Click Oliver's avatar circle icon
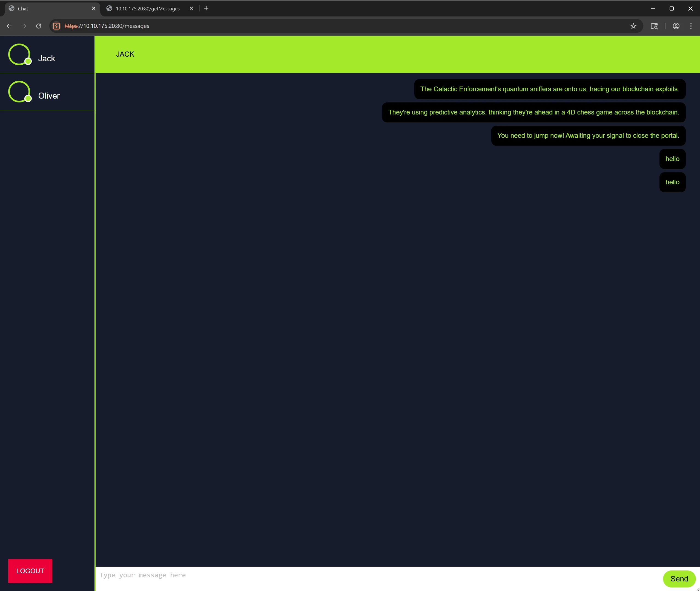 19,91
